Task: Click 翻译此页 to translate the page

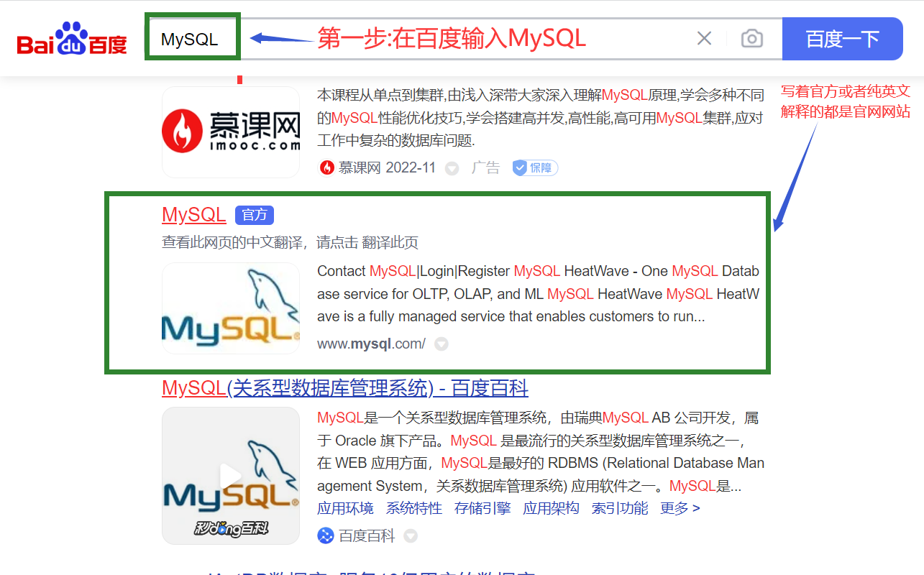Action: pos(390,243)
